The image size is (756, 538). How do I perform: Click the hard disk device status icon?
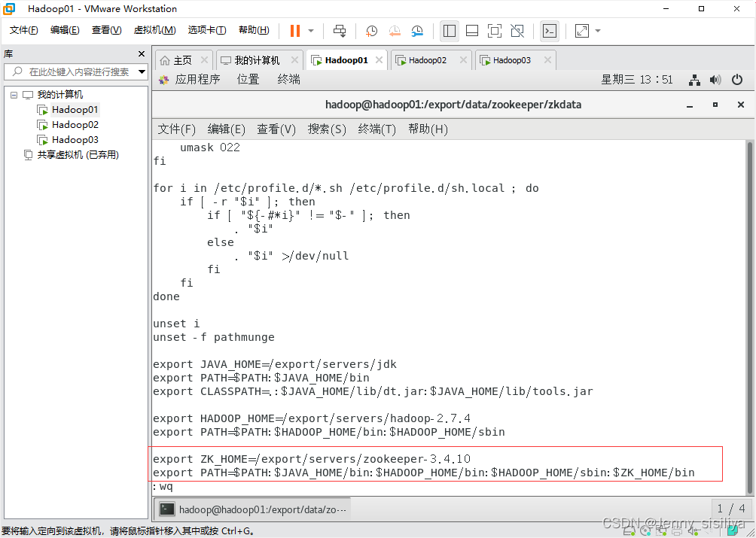click(629, 532)
